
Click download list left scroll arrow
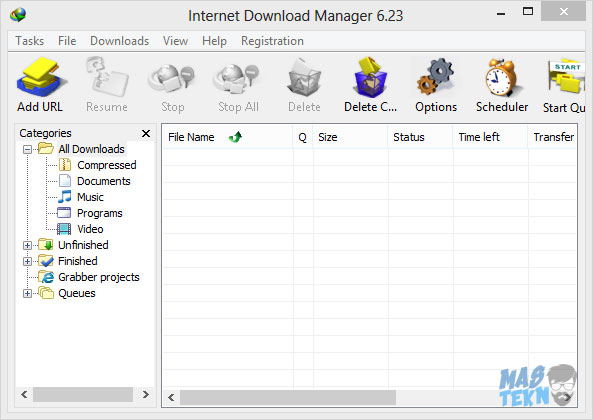pyautogui.click(x=171, y=397)
